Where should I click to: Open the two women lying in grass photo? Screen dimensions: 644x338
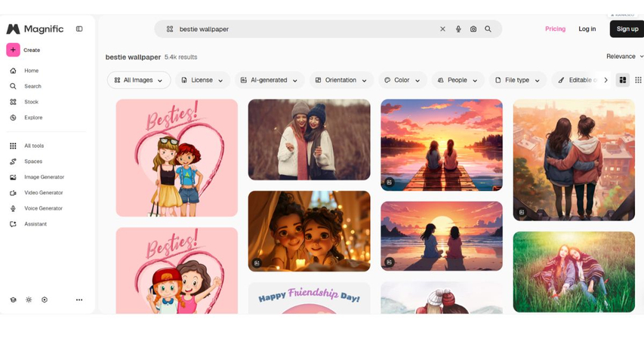[574, 272]
